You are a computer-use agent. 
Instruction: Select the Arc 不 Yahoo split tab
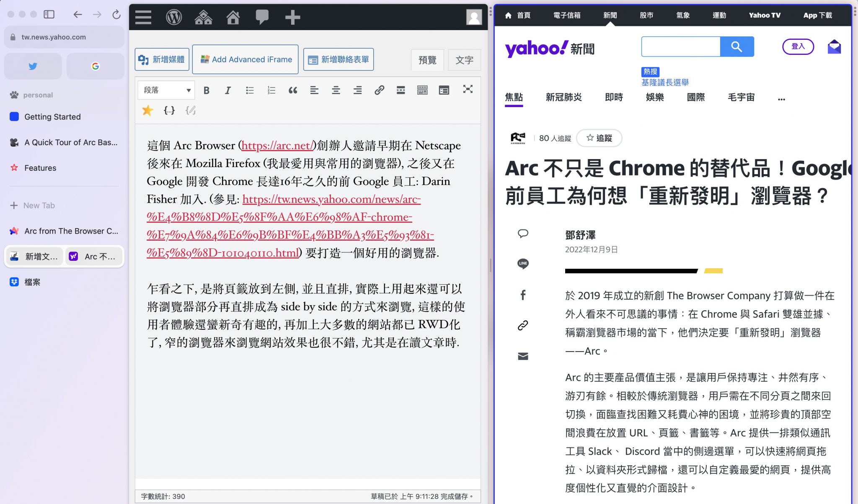pos(94,256)
